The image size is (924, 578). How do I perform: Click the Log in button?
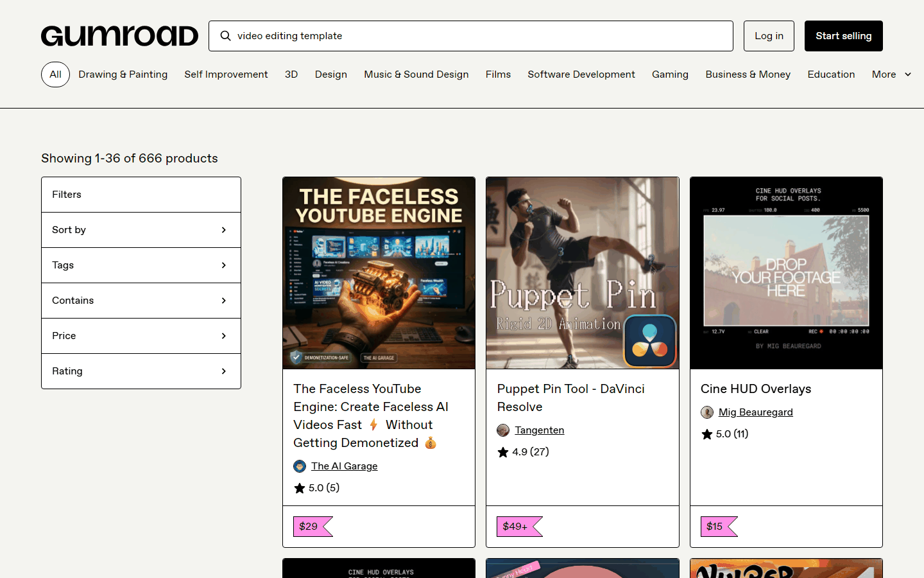tap(769, 36)
